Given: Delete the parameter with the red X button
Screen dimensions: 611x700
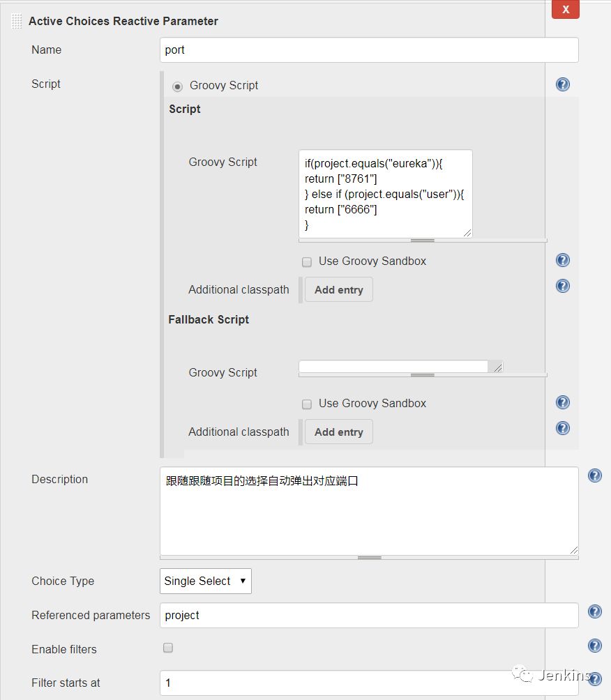Looking at the screenshot, I should 566,10.
